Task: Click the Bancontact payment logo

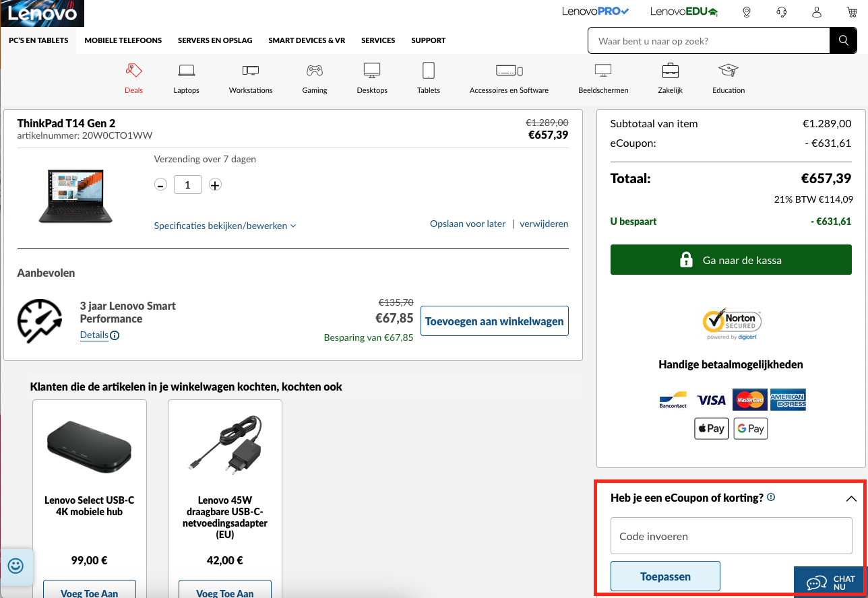Action: [673, 400]
